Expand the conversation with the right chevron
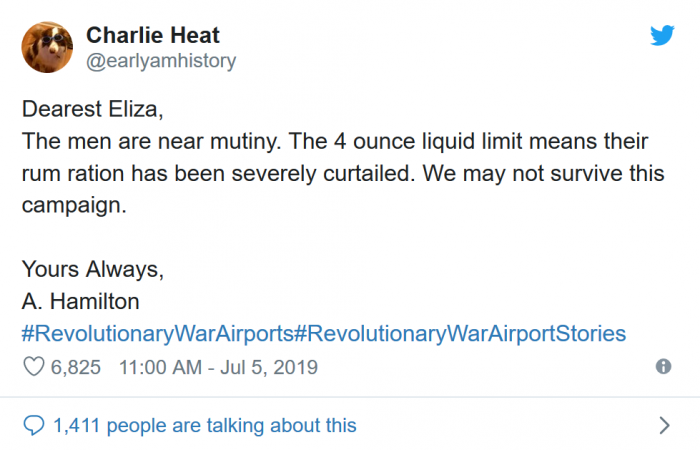This screenshot has width=700, height=450. click(x=665, y=426)
